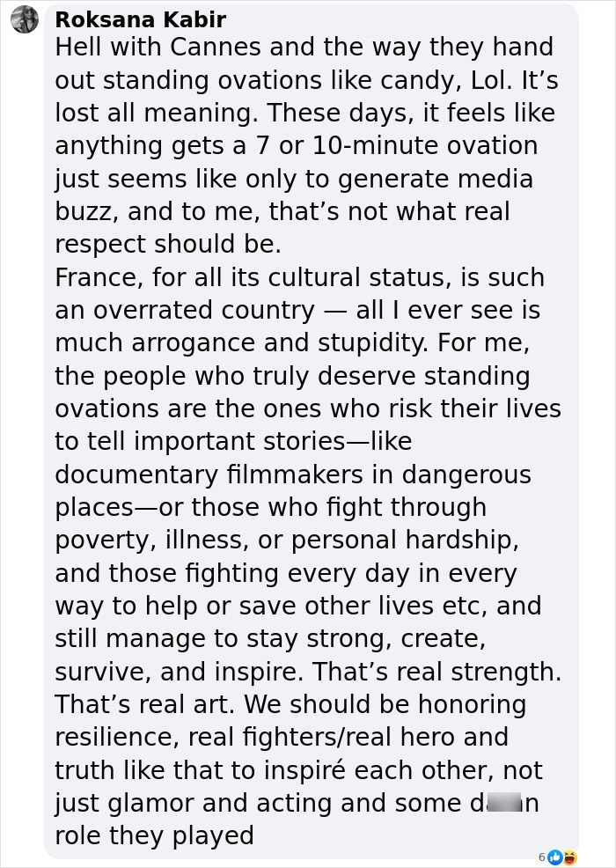Select the Like reaction badge below the comment
616x868 pixels.
click(x=555, y=857)
